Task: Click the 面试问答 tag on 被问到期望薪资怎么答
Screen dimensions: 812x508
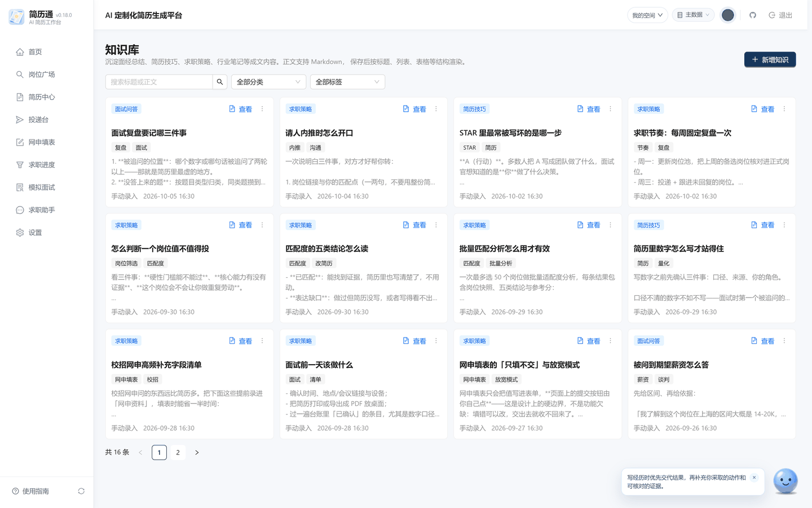Action: [x=648, y=341]
